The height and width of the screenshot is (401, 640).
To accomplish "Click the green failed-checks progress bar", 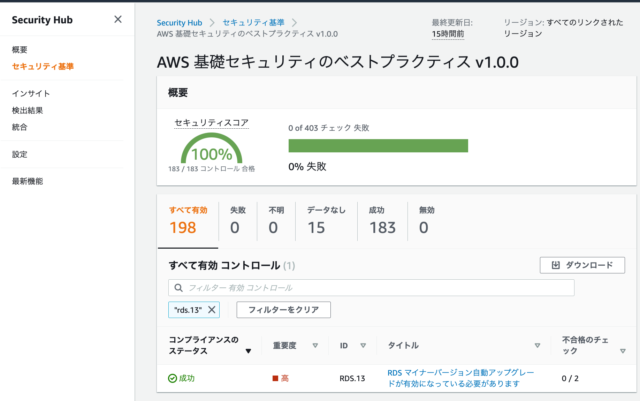I will (378, 146).
